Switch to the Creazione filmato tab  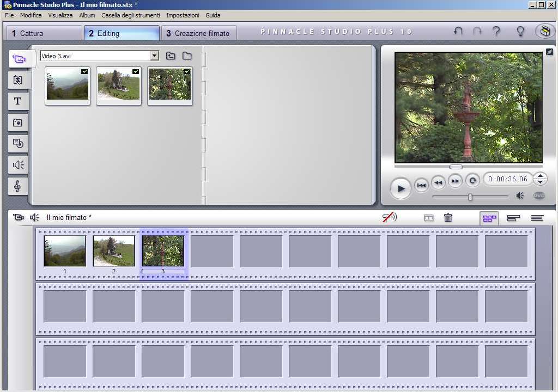click(x=199, y=33)
